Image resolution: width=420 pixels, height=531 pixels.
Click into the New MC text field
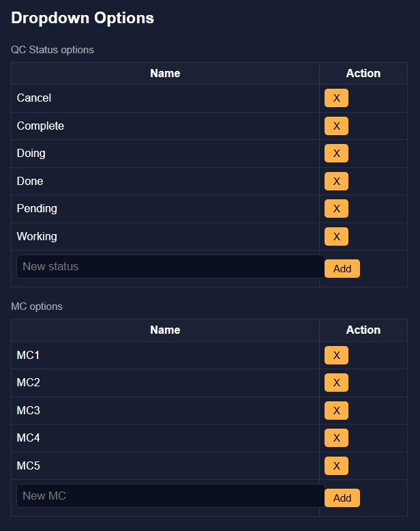[170, 496]
